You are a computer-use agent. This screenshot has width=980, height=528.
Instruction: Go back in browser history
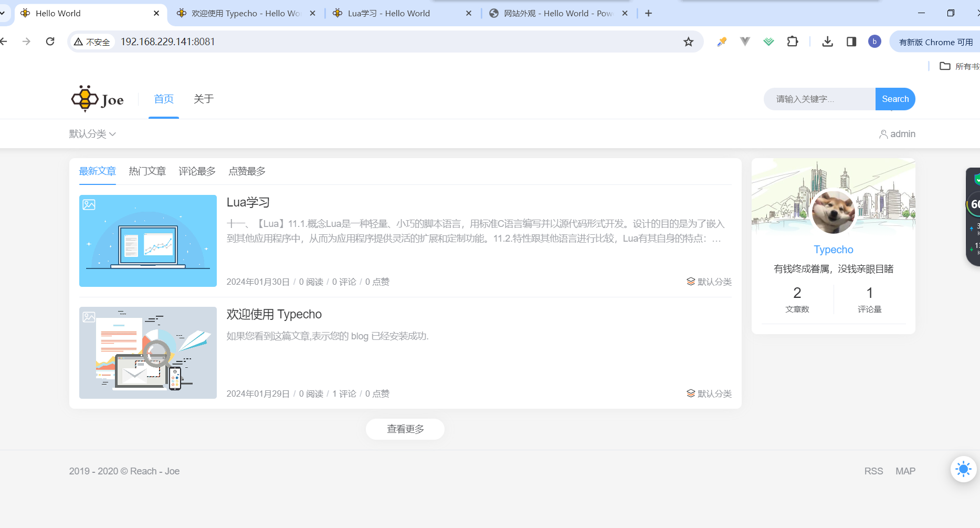(4, 42)
